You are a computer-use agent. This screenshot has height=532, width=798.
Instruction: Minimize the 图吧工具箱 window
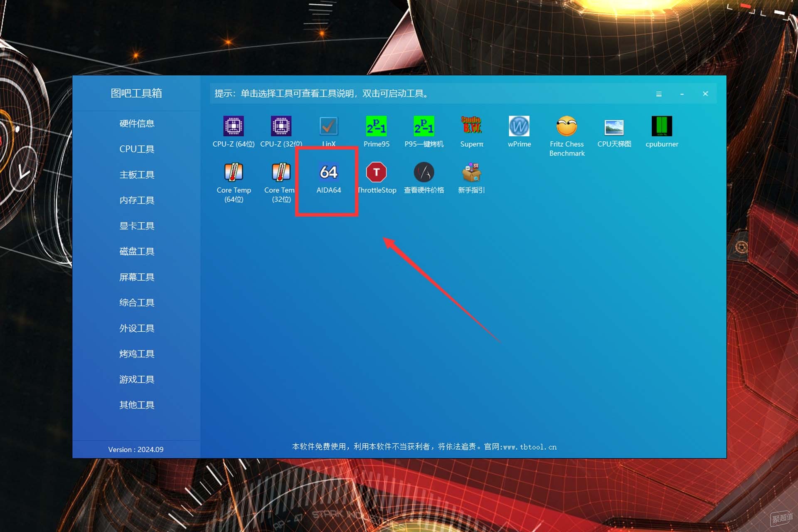[x=682, y=94]
